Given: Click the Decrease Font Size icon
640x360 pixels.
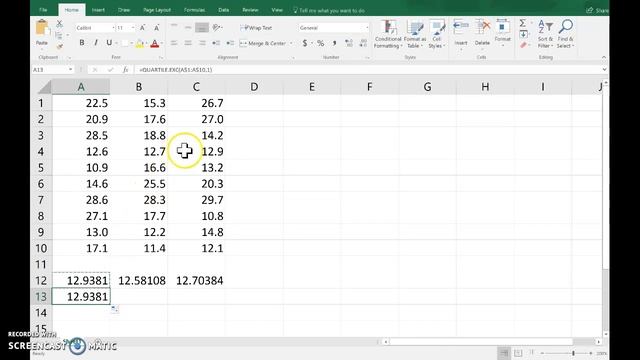Looking at the screenshot, I should point(157,28).
